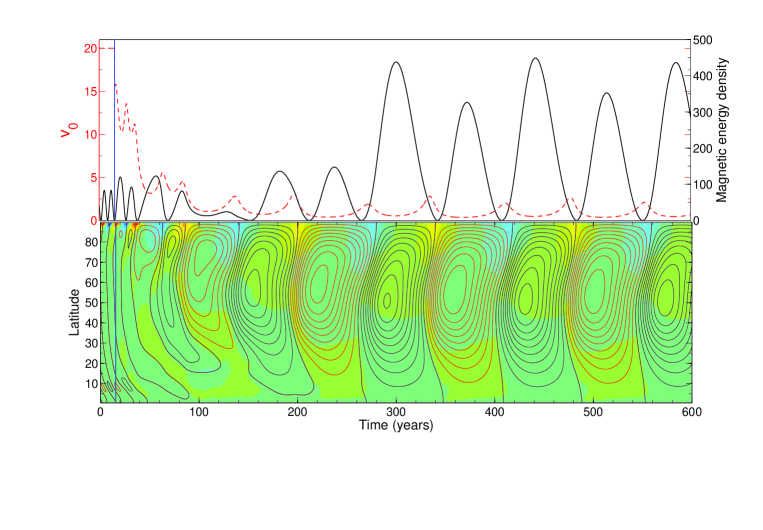Screen dimensions: 763x530
Task: Click the black energy peak near year 370
Action: click(467, 103)
